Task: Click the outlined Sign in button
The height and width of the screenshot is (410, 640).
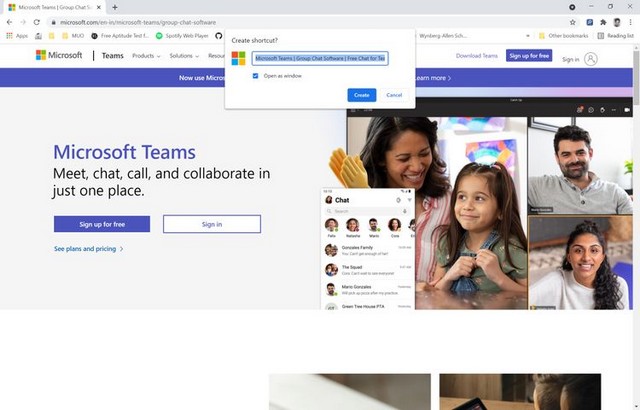Action: pyautogui.click(x=212, y=224)
